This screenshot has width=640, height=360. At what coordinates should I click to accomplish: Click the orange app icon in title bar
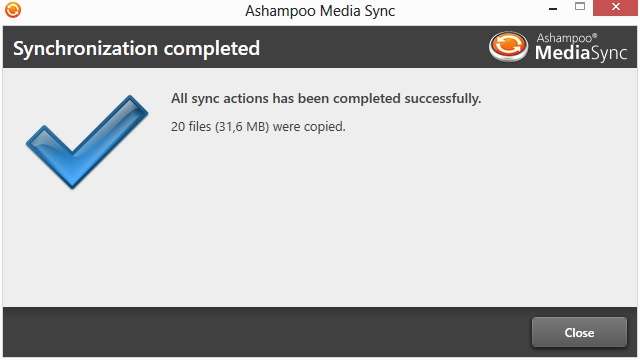pos(13,10)
